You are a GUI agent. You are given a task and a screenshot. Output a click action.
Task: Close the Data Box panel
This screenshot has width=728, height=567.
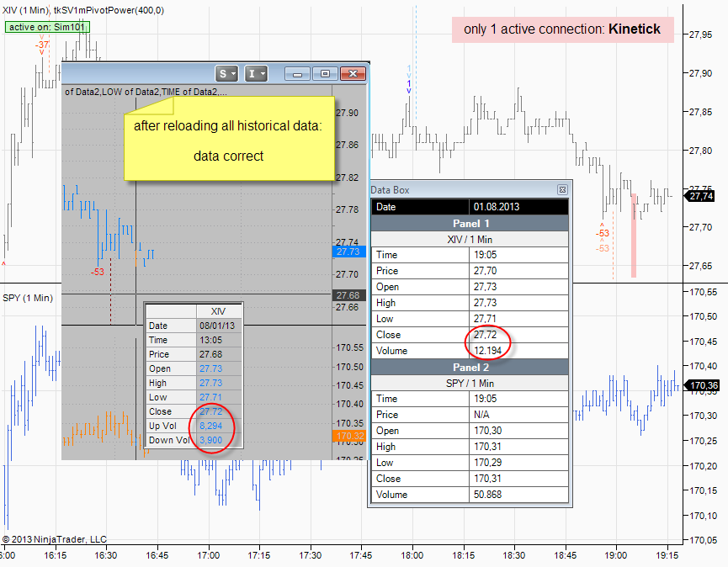(x=562, y=190)
